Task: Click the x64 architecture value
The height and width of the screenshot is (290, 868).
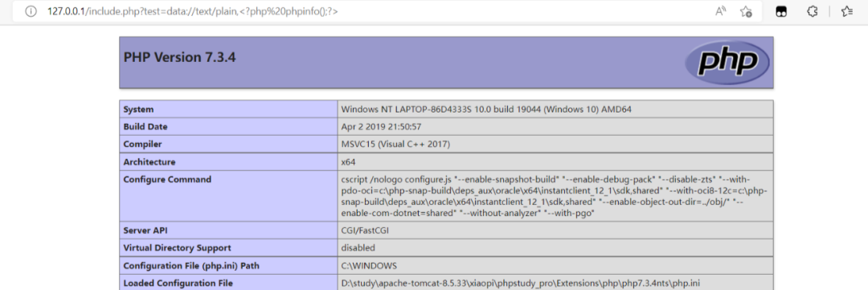Action: pos(348,162)
